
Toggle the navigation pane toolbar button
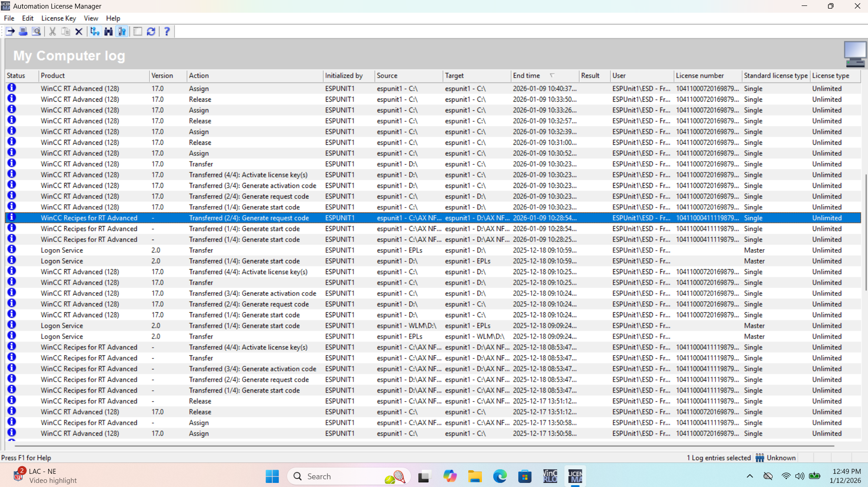tap(138, 31)
